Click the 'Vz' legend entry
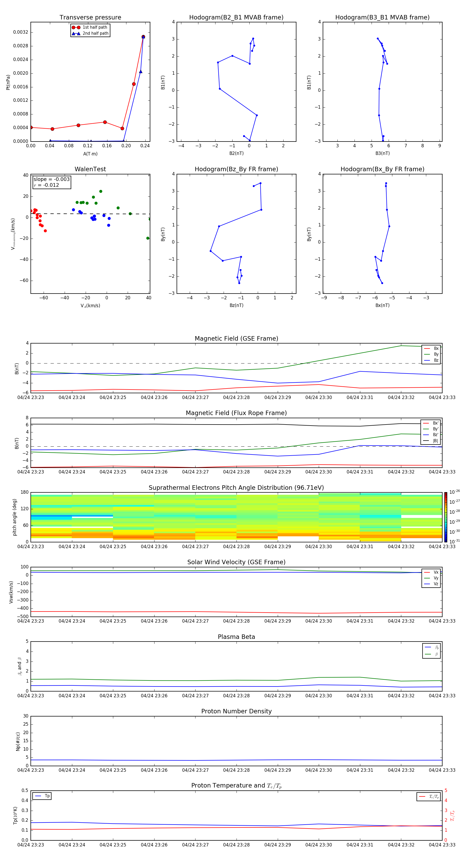 tap(431, 584)
